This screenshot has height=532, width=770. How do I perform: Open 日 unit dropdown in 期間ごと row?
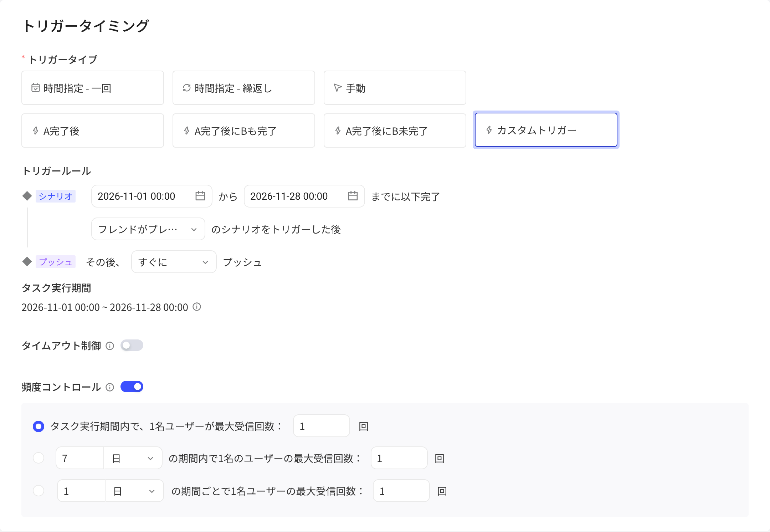134,491
